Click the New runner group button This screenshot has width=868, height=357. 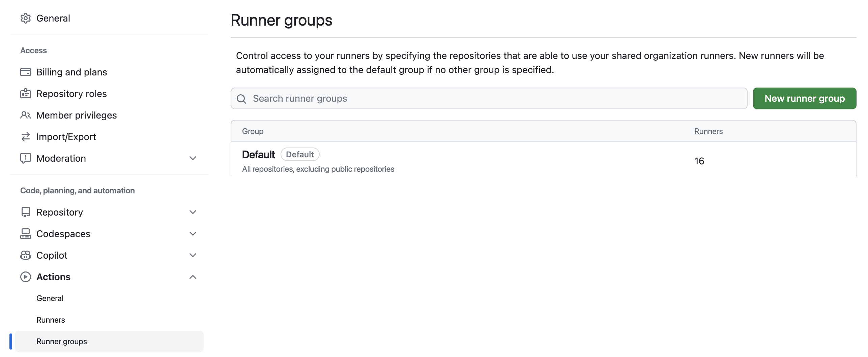point(805,98)
